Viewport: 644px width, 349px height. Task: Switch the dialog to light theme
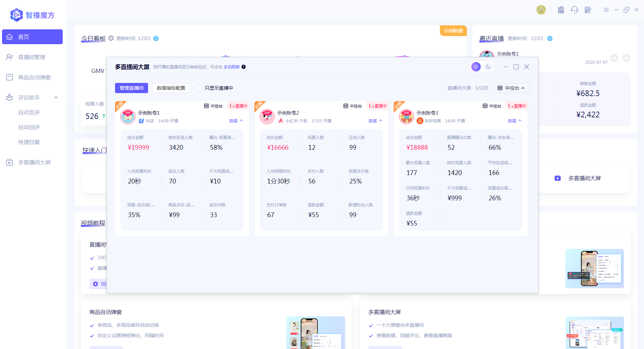476,67
